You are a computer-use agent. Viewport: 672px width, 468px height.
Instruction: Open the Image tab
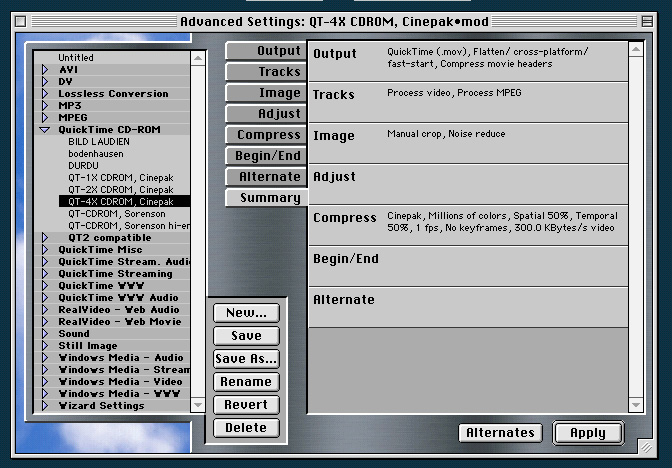pyautogui.click(x=266, y=93)
